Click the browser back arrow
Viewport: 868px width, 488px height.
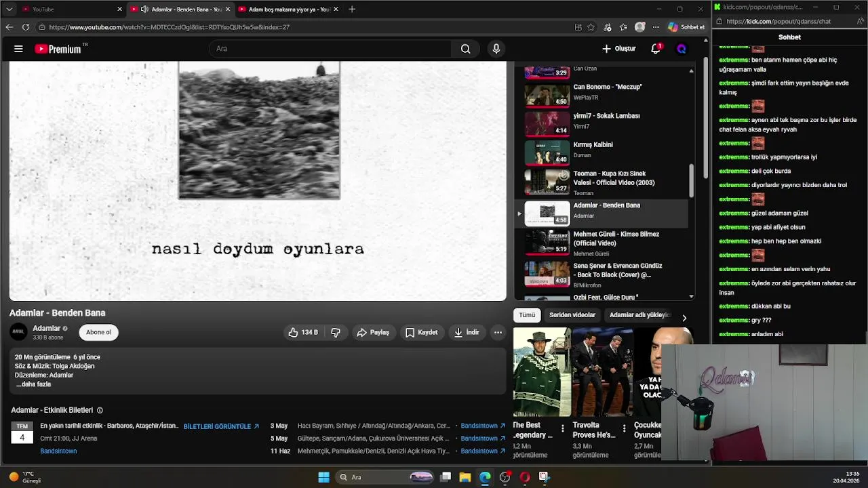pos(9,27)
